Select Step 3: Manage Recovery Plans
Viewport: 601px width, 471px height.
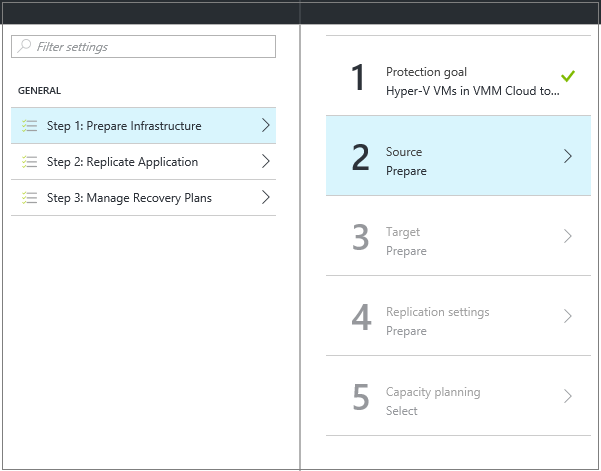[129, 198]
